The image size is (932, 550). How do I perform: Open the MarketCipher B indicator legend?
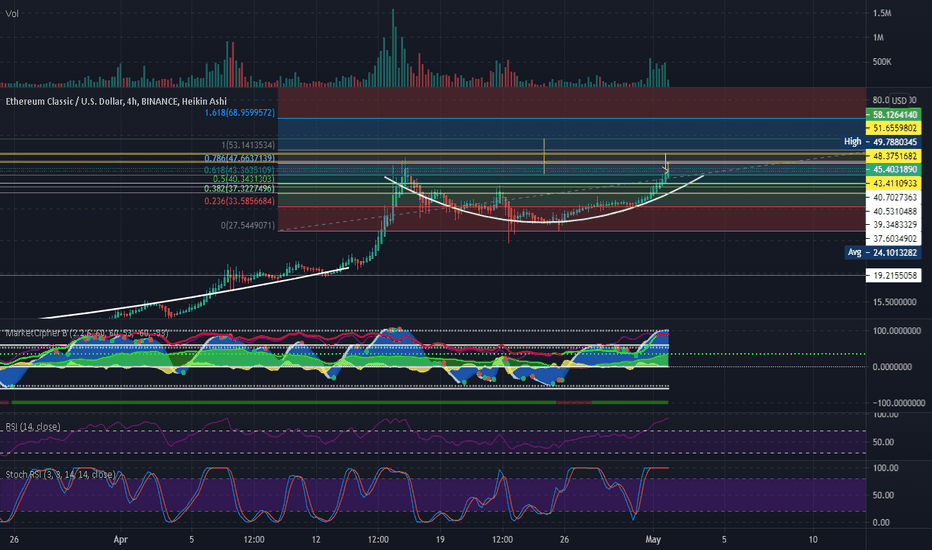[x=87, y=333]
